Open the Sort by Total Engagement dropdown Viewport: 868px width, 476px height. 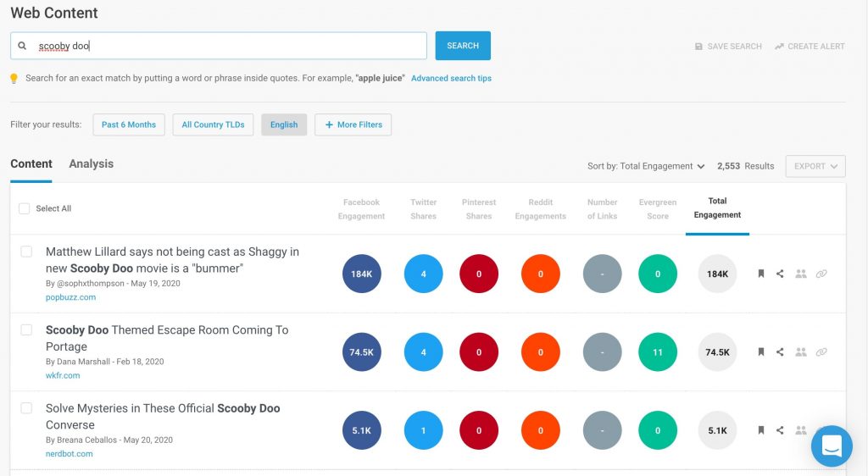tap(646, 166)
